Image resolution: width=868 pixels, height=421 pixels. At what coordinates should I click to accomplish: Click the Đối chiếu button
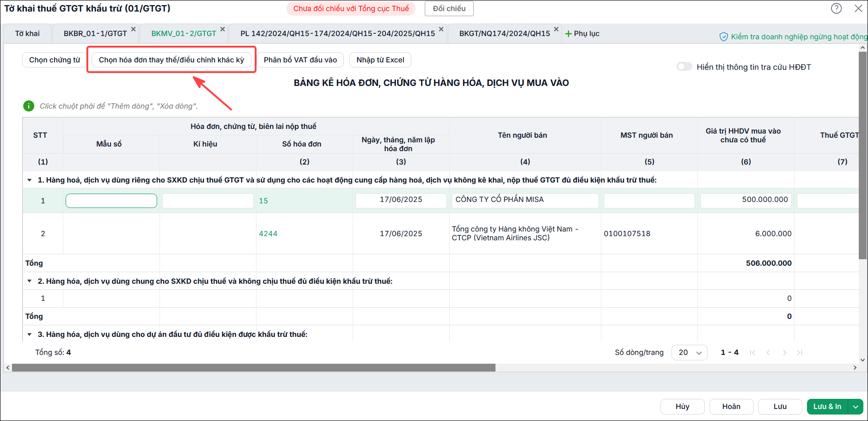tap(449, 9)
